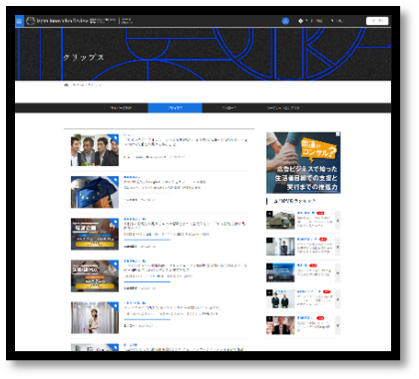The height and width of the screenshot is (379, 419).
Task: Click the ad info icon on banner corner
Action: point(338,134)
